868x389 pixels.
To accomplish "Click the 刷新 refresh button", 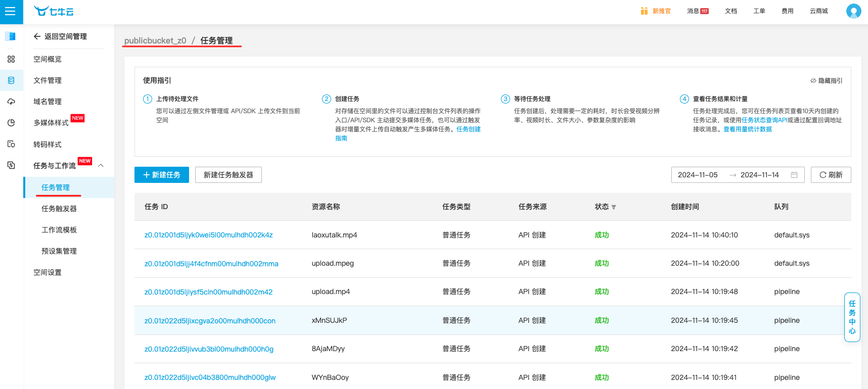I will 831,175.
